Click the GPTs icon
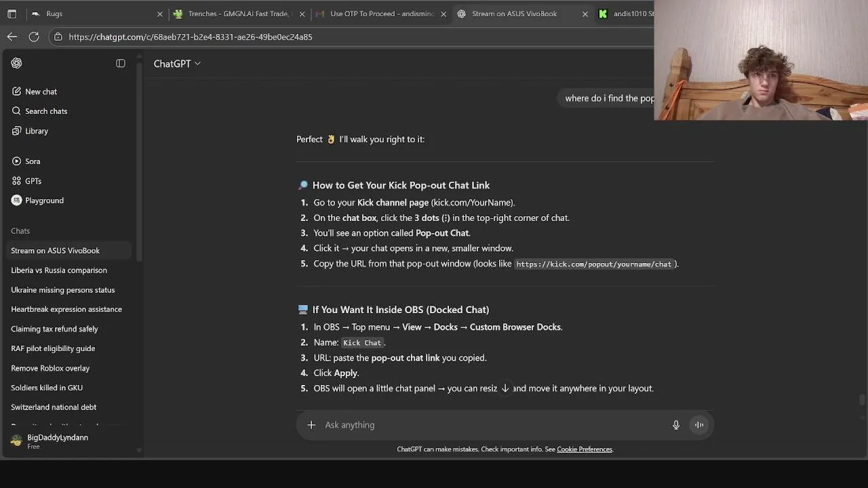 (x=16, y=181)
